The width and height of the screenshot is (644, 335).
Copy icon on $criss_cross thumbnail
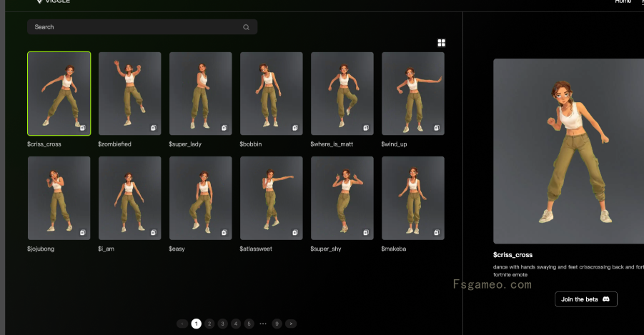tap(82, 128)
